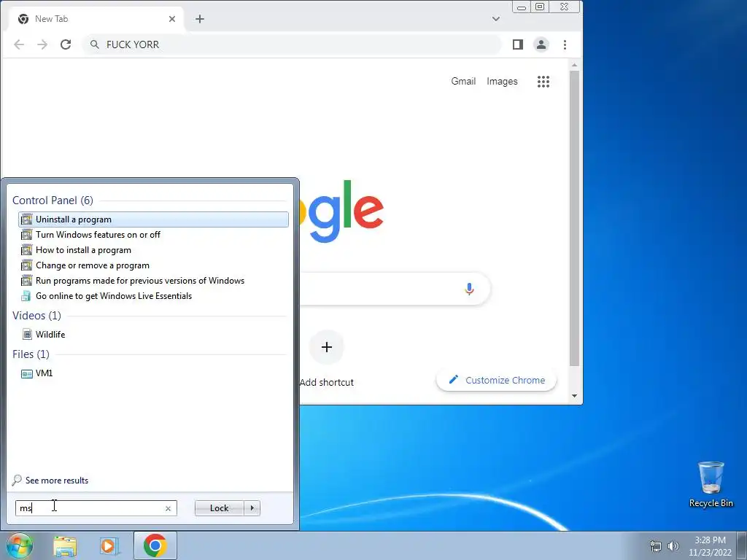Image resolution: width=747 pixels, height=560 pixels.
Task: Click the Videos (1) group header
Action: [36, 316]
